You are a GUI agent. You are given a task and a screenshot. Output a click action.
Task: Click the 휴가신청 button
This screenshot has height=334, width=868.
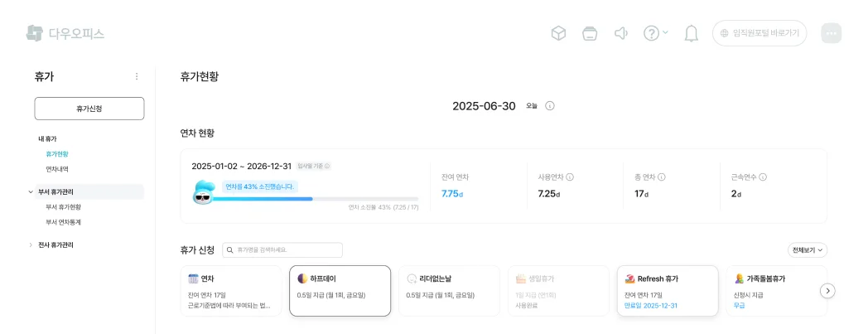coord(89,109)
